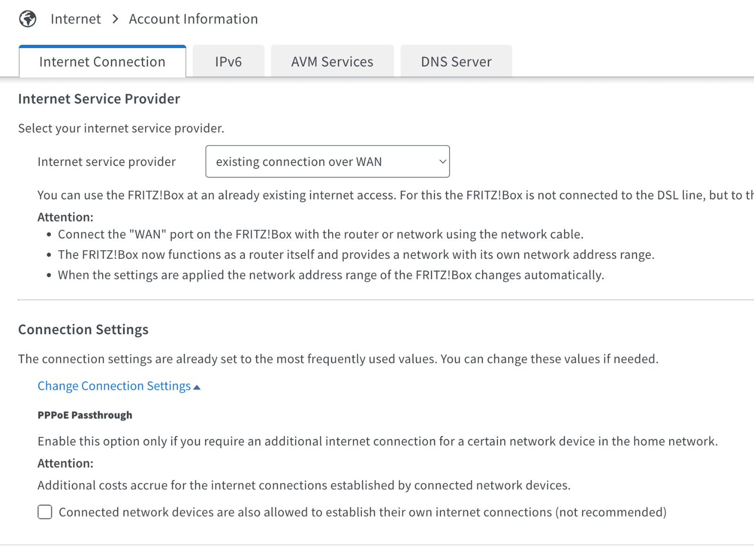The width and height of the screenshot is (754, 560).
Task: Click the 'Connect the WAN port' bullet text
Action: 321,234
